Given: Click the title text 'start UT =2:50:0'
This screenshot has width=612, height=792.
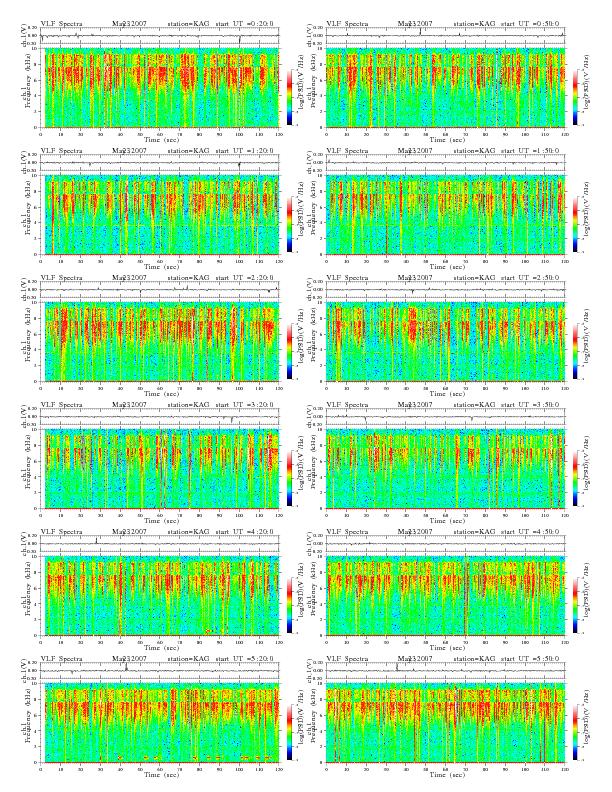Looking at the screenshot, I should (x=530, y=277).
